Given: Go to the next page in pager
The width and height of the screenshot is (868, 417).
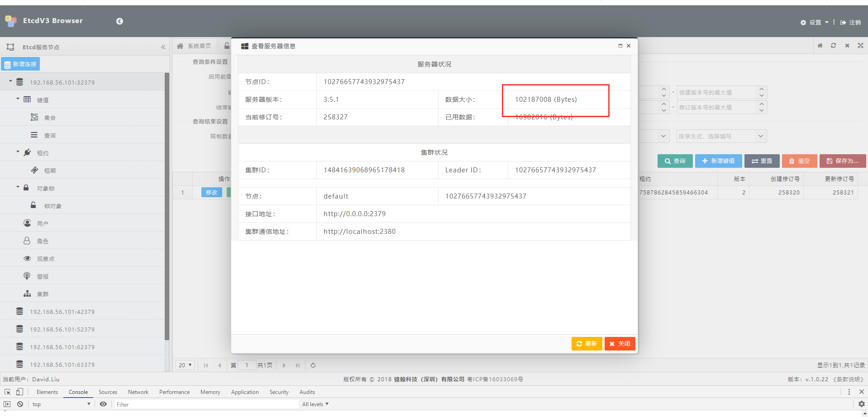Looking at the screenshot, I should click(x=284, y=365).
